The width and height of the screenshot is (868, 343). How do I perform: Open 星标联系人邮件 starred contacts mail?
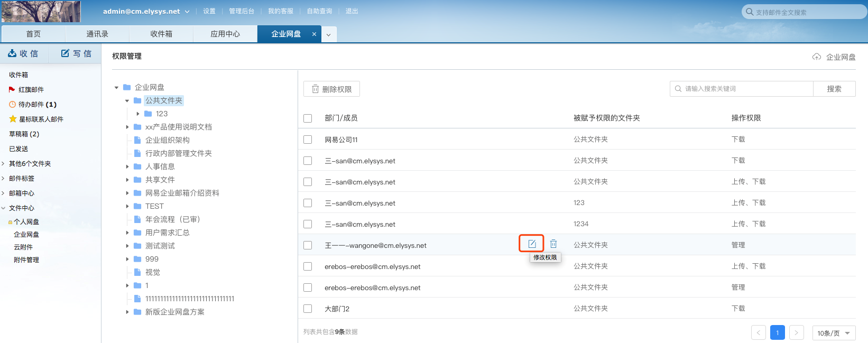(41, 119)
